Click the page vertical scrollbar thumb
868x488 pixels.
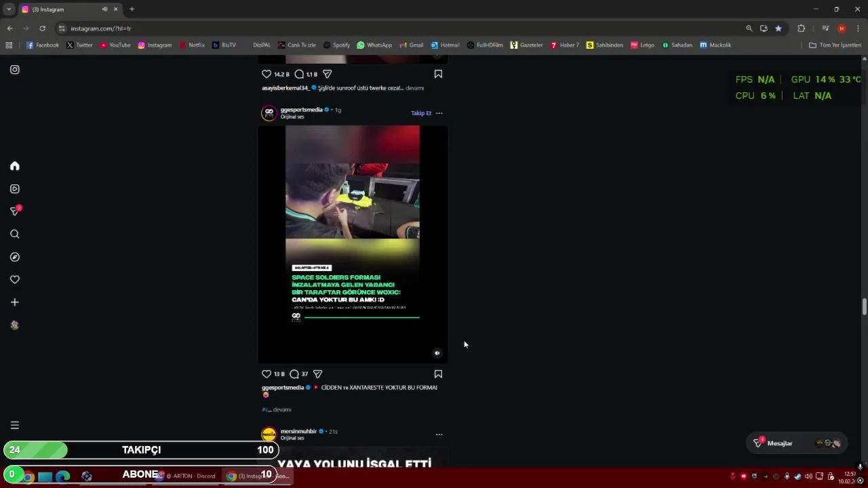click(864, 306)
